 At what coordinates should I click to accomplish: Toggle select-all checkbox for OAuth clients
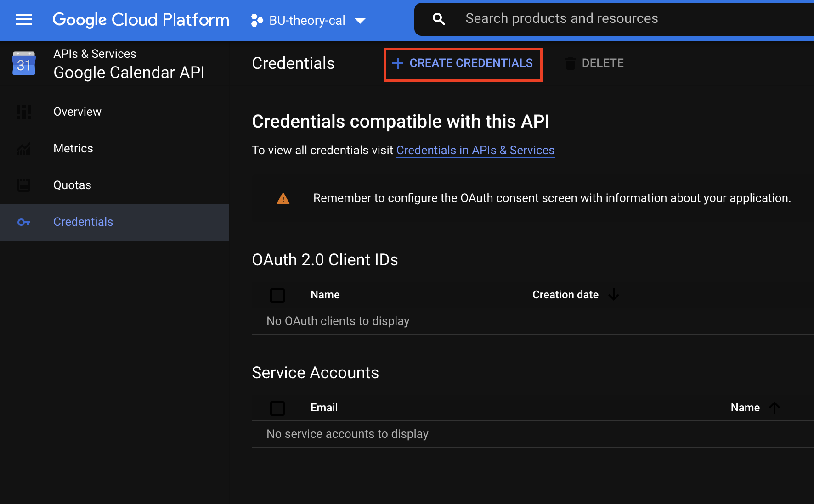click(277, 295)
